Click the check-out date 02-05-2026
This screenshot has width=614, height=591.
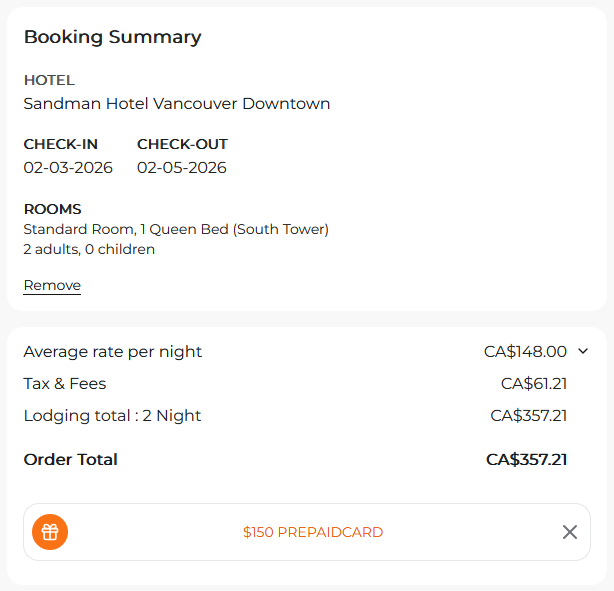click(x=182, y=168)
